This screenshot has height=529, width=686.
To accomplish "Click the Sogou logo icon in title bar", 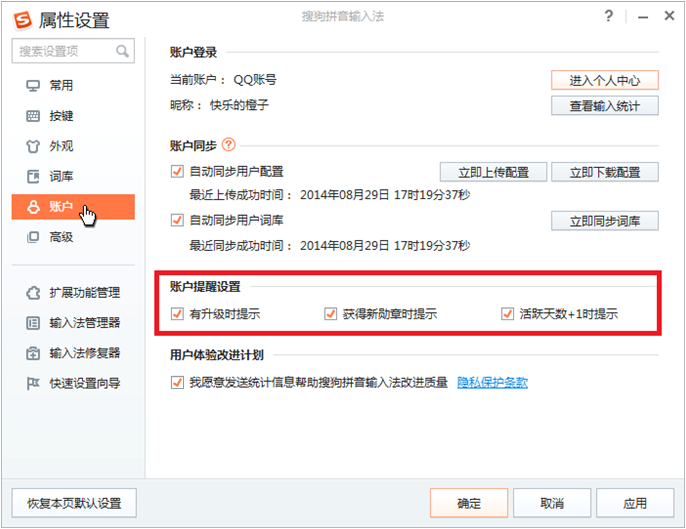I will 18,20.
